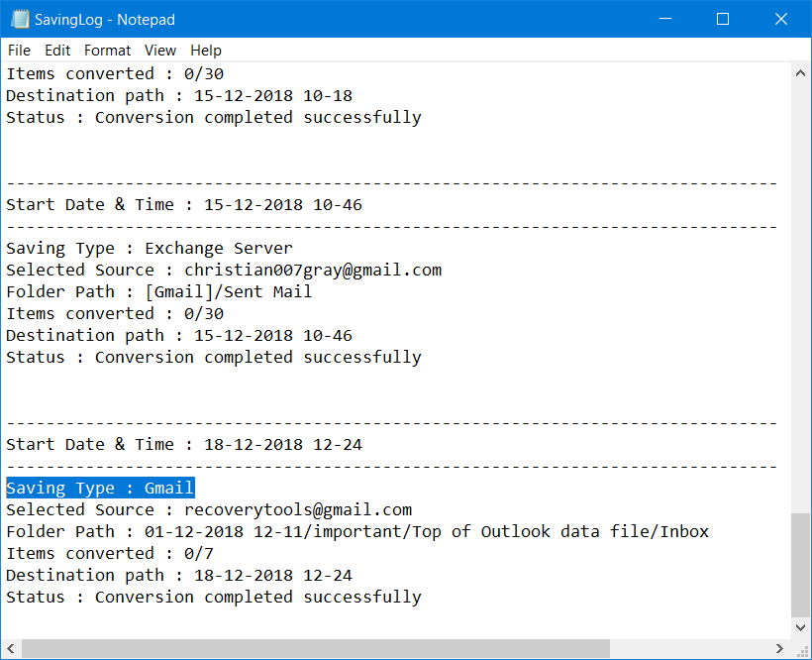Viewport: 812px width, 660px height.
Task: Click 'Destination path : 18-12-2018 12-24' line
Action: click(179, 576)
